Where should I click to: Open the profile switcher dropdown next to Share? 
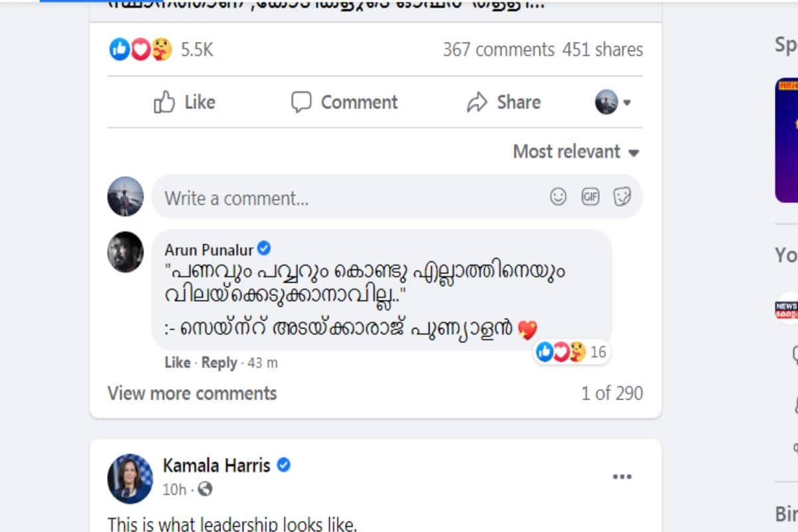coord(612,102)
